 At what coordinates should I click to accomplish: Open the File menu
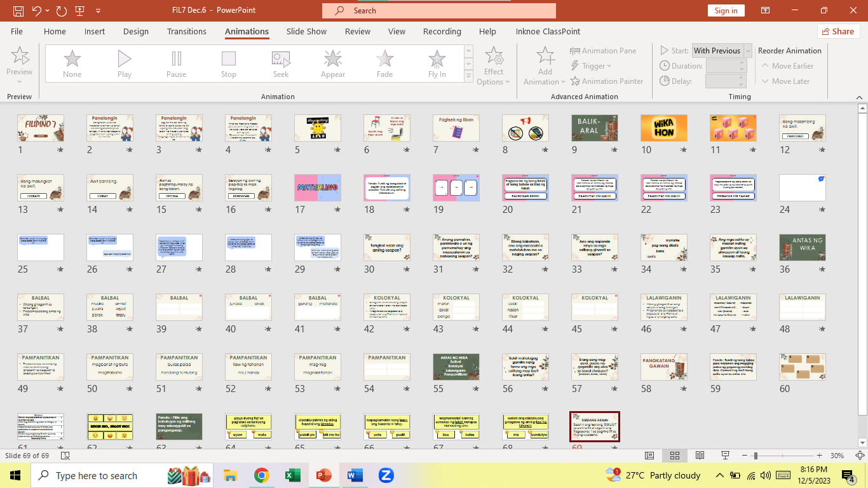point(17,31)
